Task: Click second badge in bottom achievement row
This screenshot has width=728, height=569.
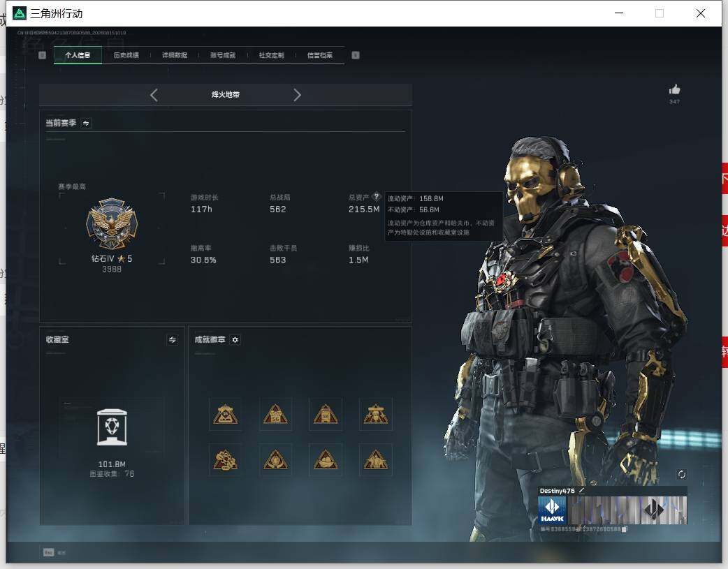Action: [x=275, y=460]
